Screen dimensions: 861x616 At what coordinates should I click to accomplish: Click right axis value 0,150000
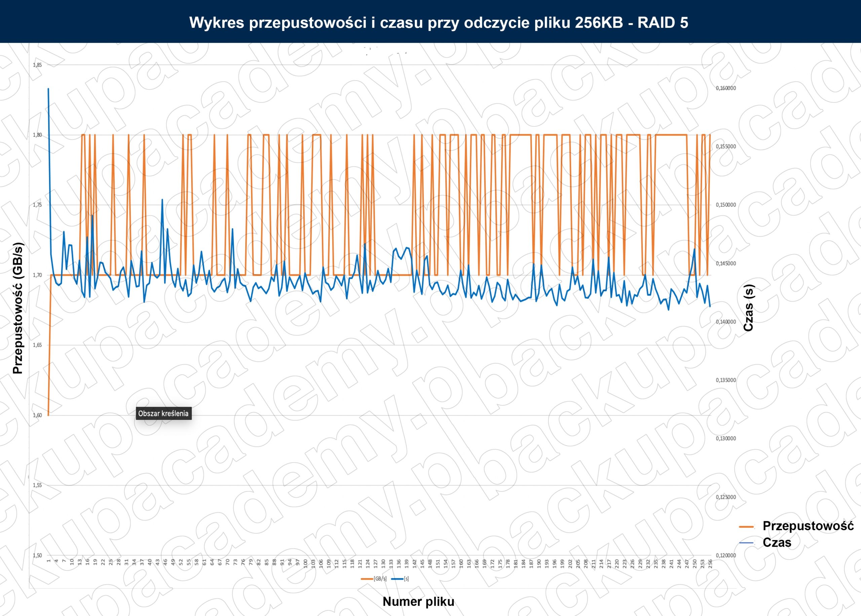point(726,205)
